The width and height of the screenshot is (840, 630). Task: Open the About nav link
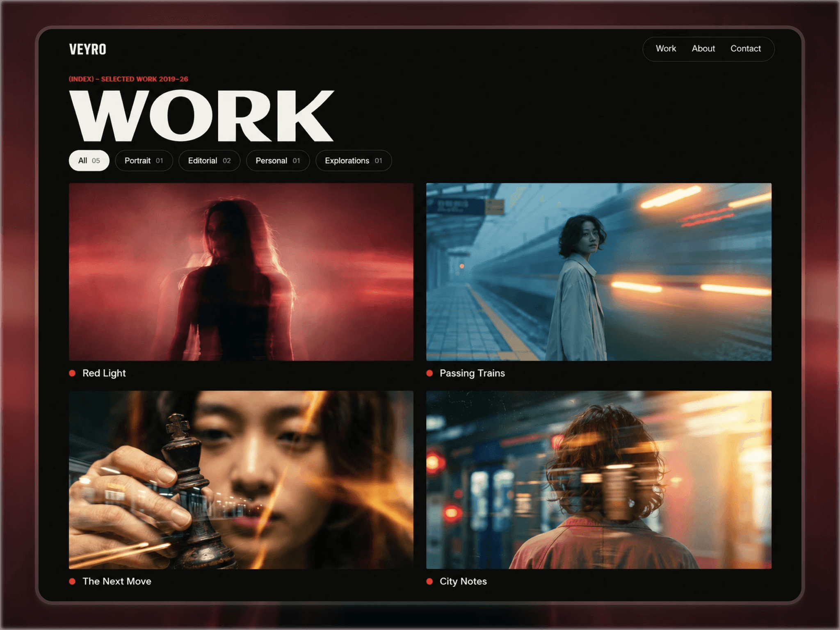[703, 48]
